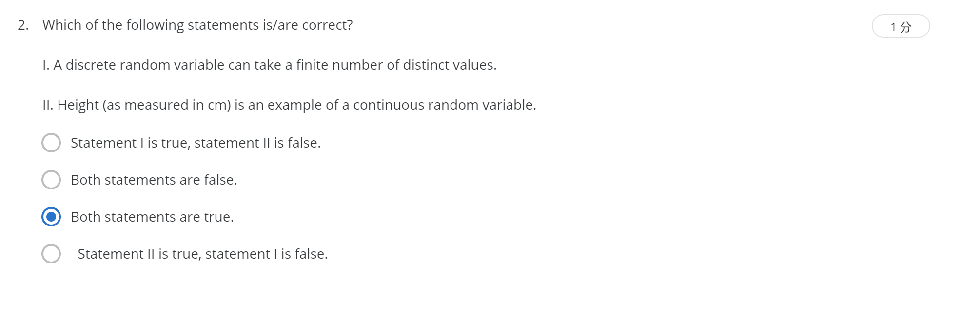
Task: Click answer text "Statement II is true, statement I is false."
Action: coord(203,254)
